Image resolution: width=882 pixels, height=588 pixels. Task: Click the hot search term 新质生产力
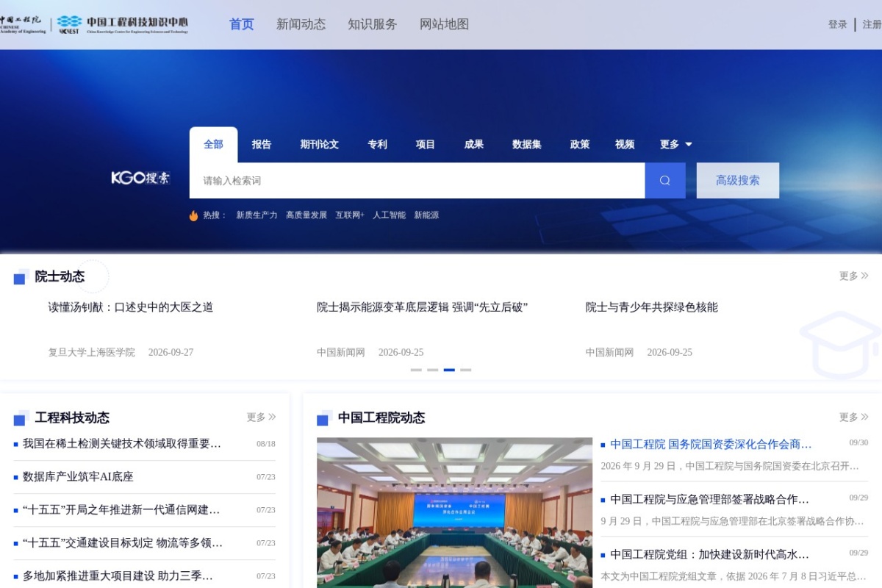tap(257, 215)
